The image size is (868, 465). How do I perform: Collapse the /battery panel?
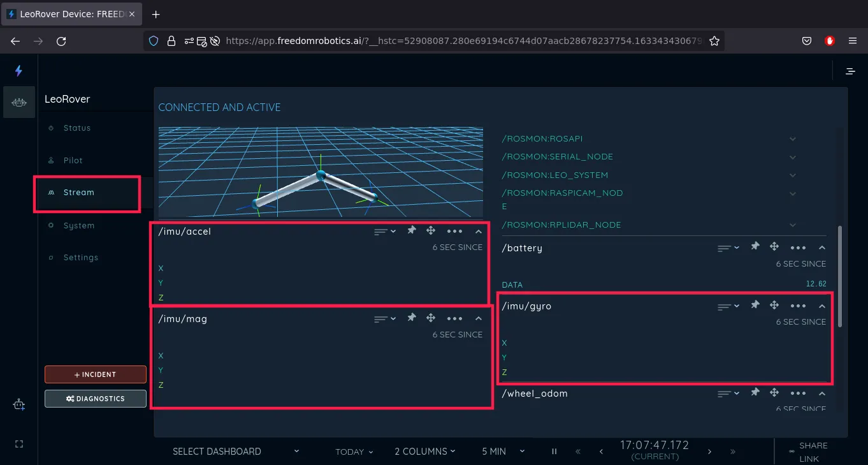tap(822, 247)
